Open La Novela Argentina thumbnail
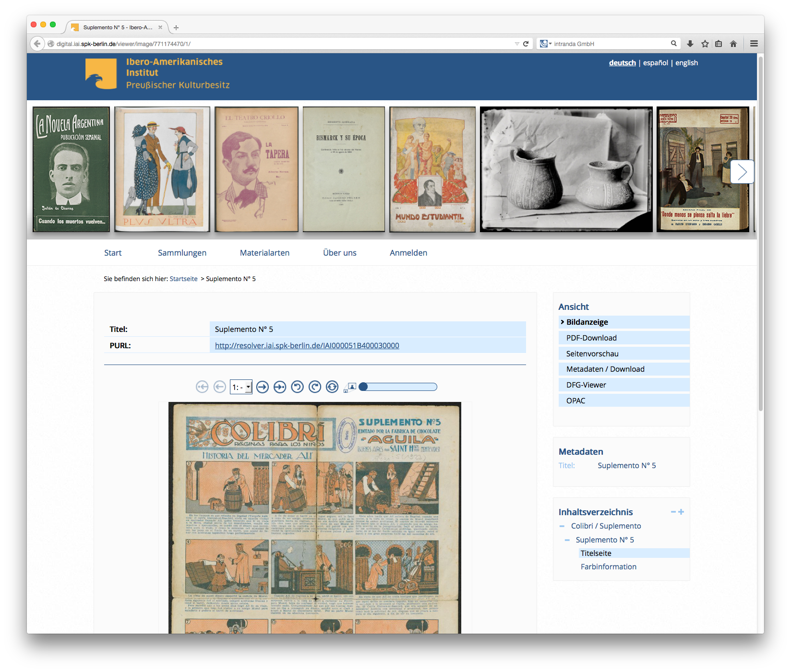The width and height of the screenshot is (791, 672). [x=71, y=169]
